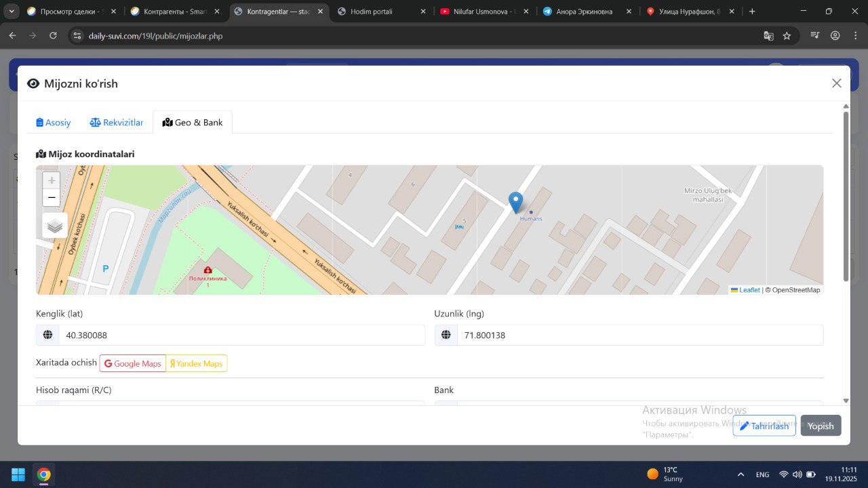Close the Hodim portali browser tab

click(423, 12)
